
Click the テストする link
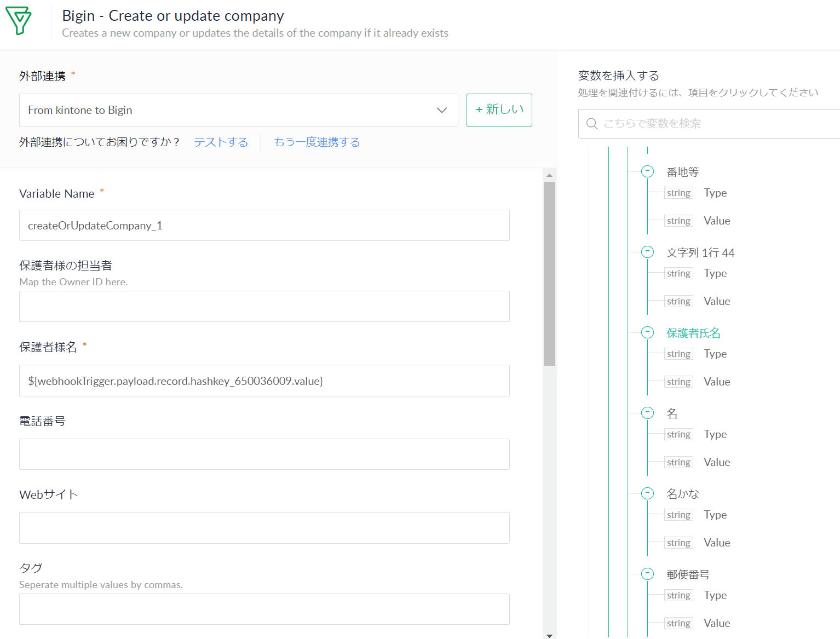[x=221, y=142]
